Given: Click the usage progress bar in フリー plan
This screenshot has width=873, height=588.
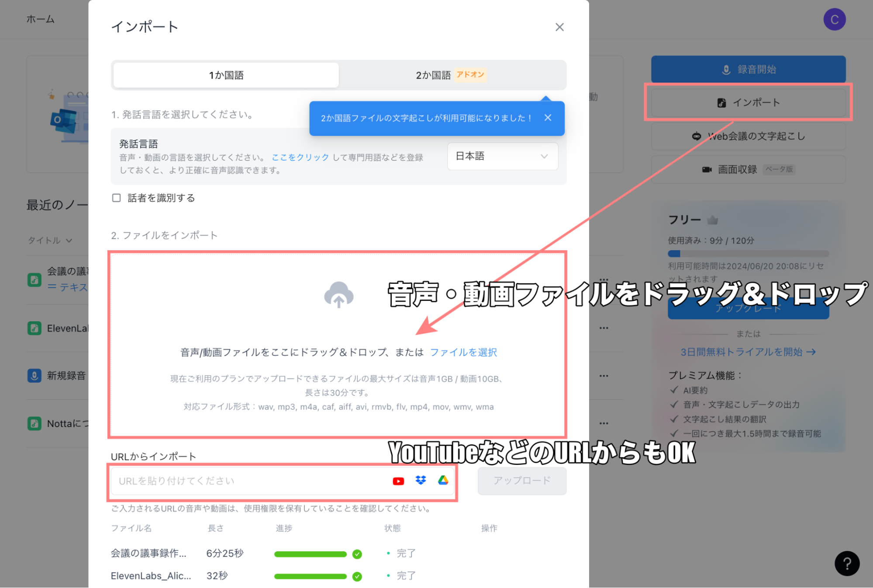Looking at the screenshot, I should [748, 254].
